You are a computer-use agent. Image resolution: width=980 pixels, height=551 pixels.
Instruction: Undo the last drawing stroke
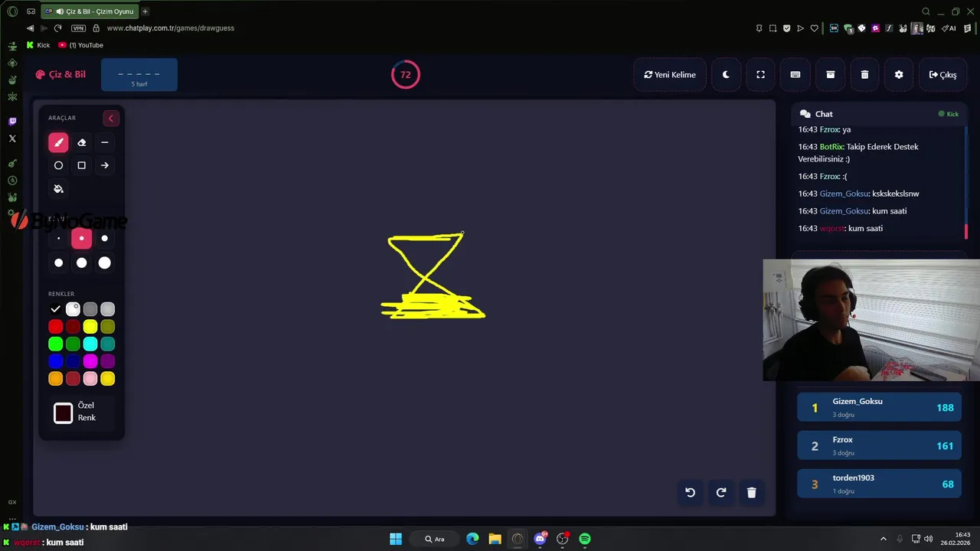click(x=690, y=493)
